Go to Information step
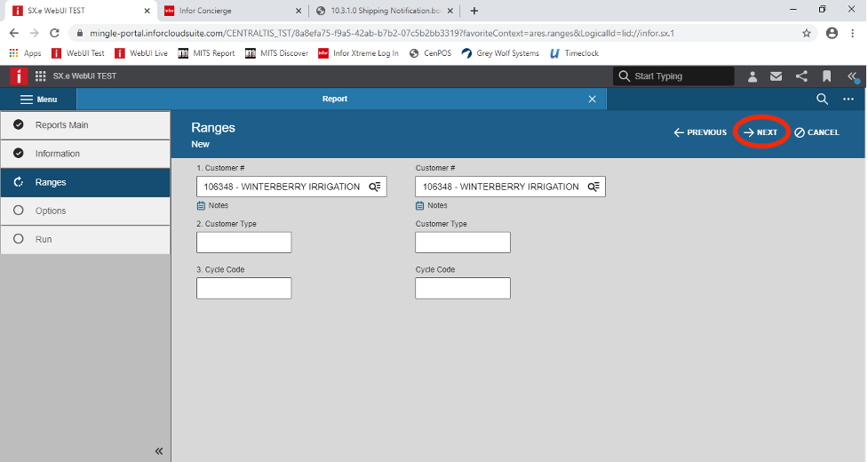 (x=85, y=154)
